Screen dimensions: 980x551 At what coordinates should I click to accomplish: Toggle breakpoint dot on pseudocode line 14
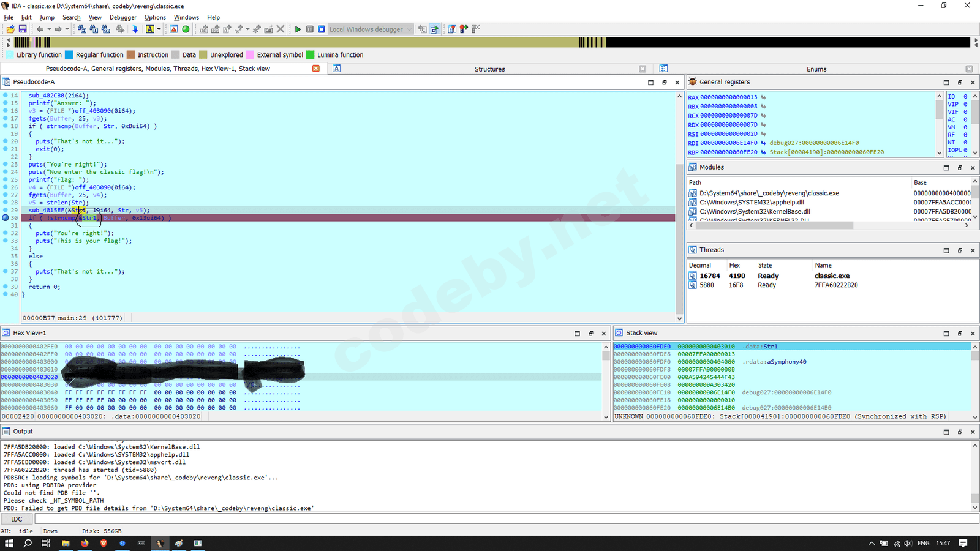coord(5,96)
